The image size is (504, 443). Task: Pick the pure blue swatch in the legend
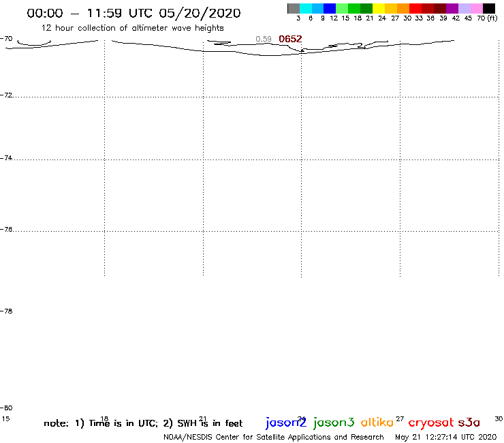(x=330, y=8)
